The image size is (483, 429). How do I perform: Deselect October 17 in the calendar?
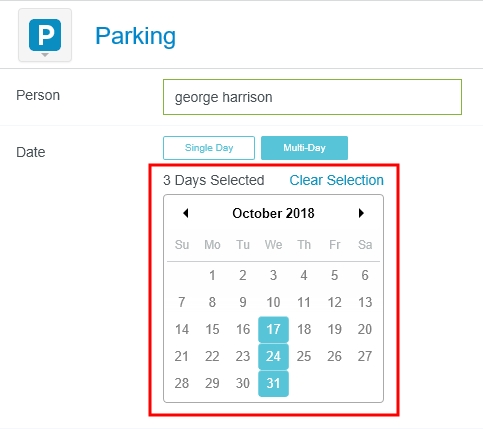(273, 329)
